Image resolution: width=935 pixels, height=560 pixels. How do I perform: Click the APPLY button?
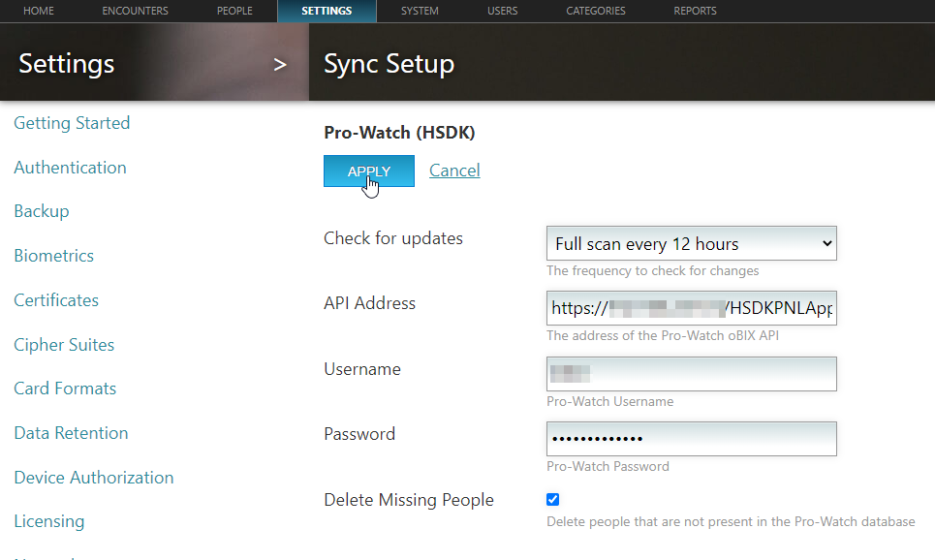coord(369,171)
